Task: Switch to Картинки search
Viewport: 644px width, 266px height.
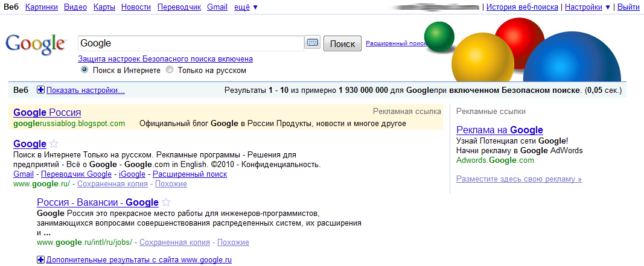Action: (x=42, y=7)
